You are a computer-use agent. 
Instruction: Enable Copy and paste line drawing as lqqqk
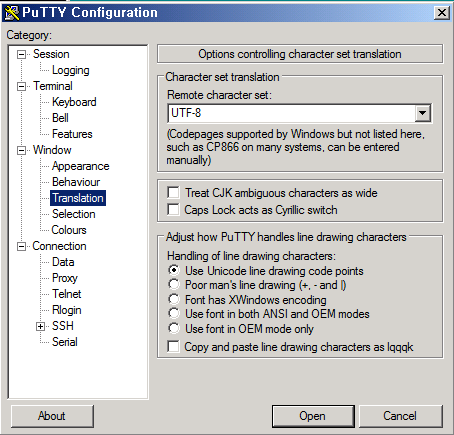pos(173,346)
